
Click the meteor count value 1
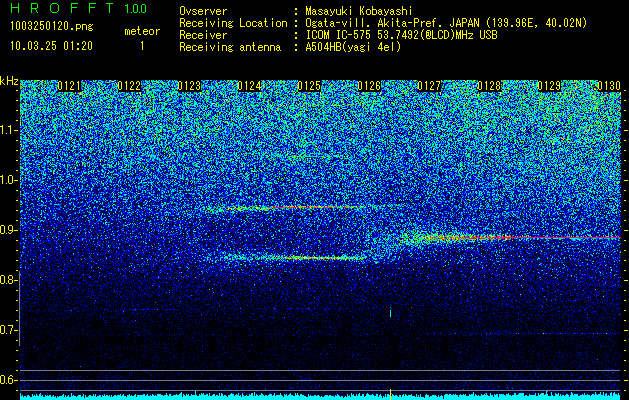[x=142, y=46]
